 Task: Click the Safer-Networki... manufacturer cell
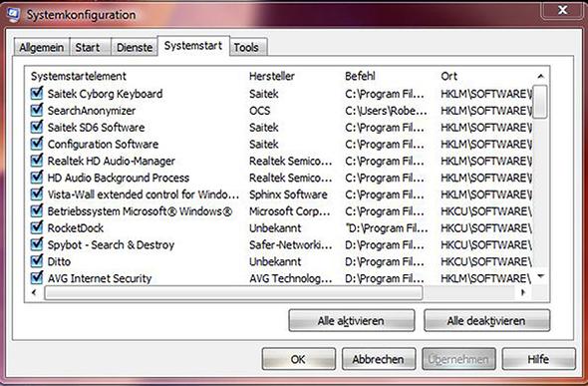(291, 245)
